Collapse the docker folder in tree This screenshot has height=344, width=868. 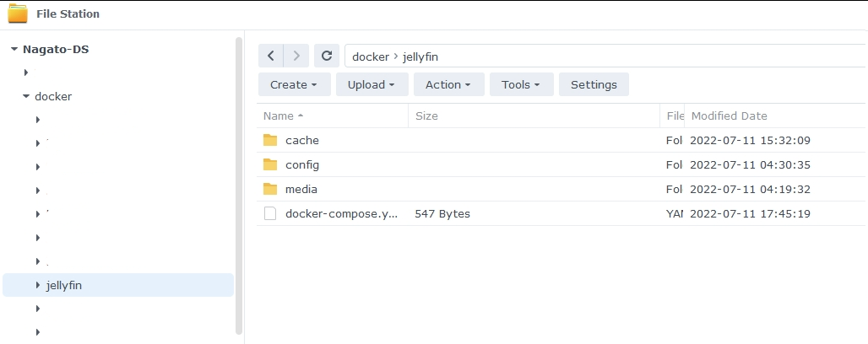(x=26, y=96)
